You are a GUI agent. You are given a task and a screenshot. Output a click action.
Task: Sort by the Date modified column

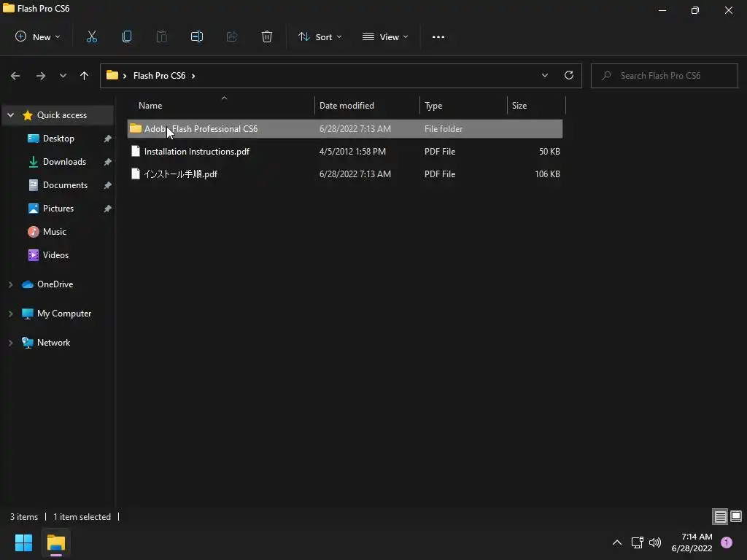[x=367, y=105]
